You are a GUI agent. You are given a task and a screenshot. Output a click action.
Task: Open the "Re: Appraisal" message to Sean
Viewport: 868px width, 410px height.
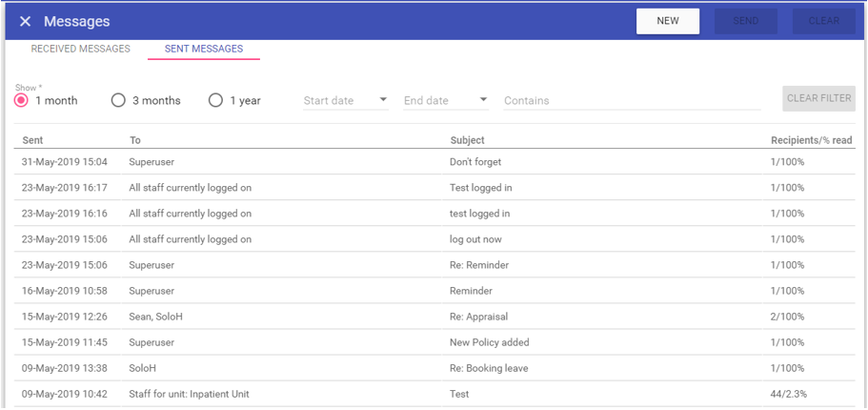[478, 317]
